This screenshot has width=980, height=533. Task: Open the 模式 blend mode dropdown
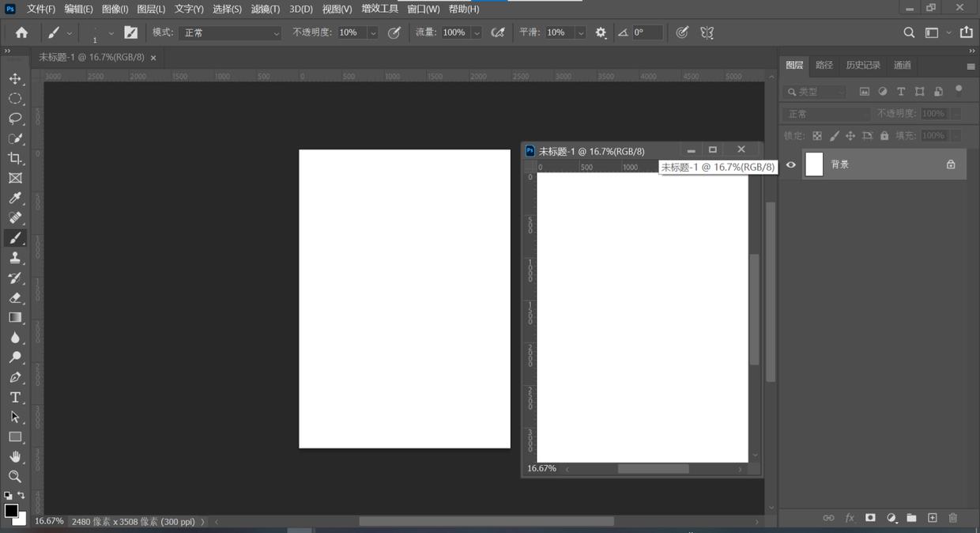(x=230, y=32)
